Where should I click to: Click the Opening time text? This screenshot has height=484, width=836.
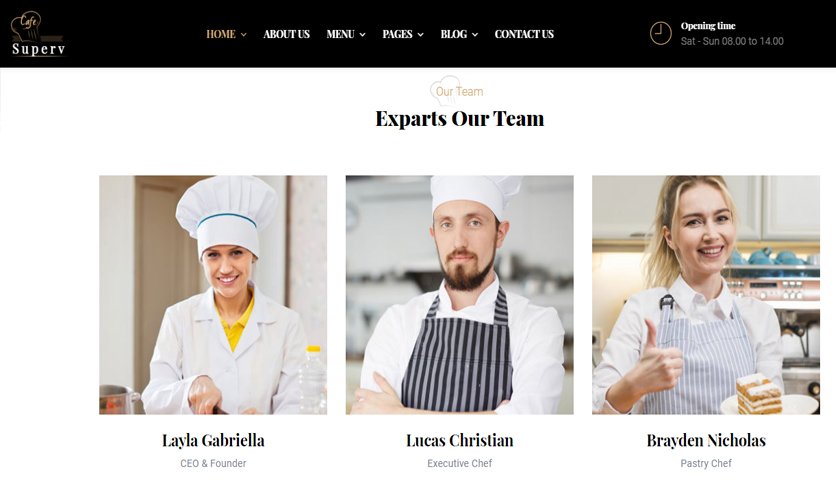708,26
